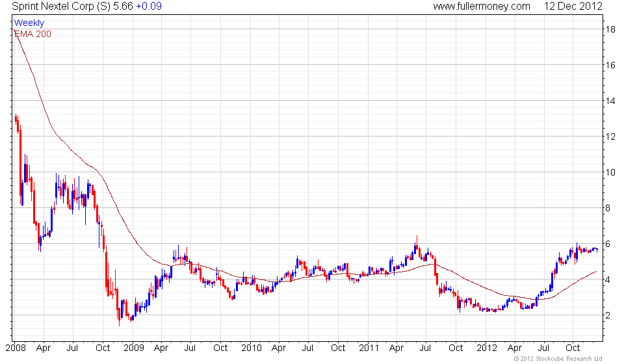This screenshot has height=364, width=637.
Task: Click the '4' price axis label
Action: coord(608,279)
